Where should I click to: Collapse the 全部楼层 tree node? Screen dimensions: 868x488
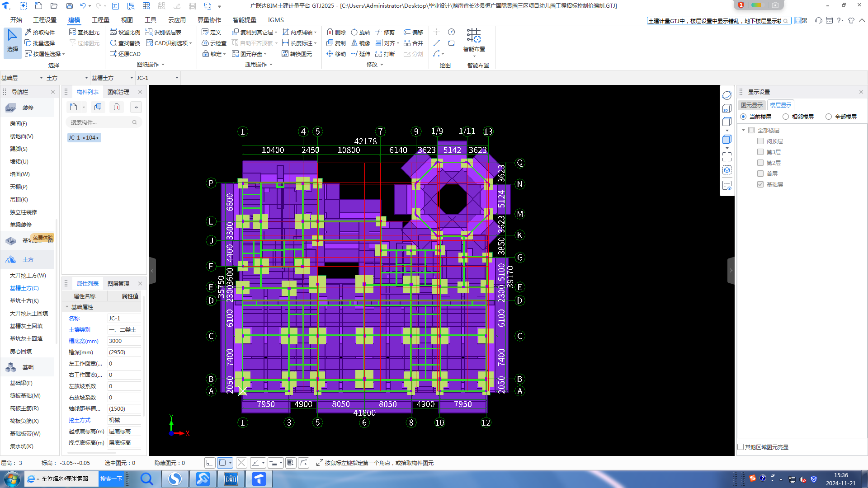(743, 130)
